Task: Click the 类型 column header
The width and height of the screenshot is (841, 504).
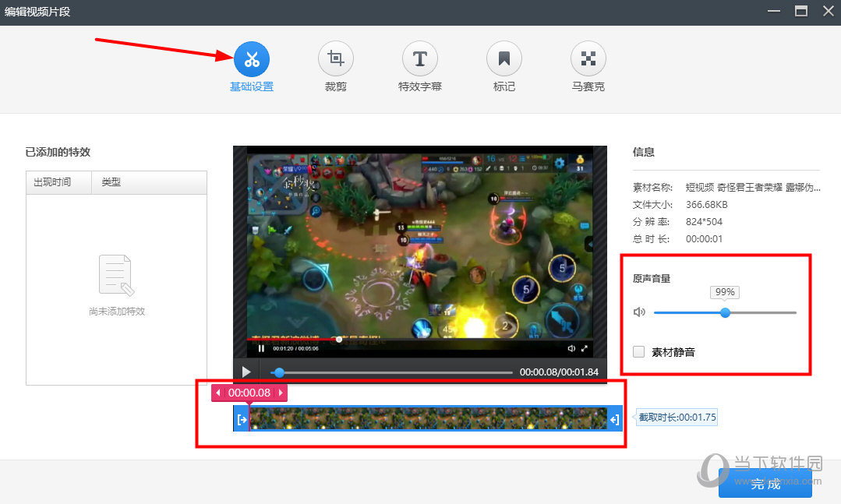Action: pyautogui.click(x=111, y=182)
